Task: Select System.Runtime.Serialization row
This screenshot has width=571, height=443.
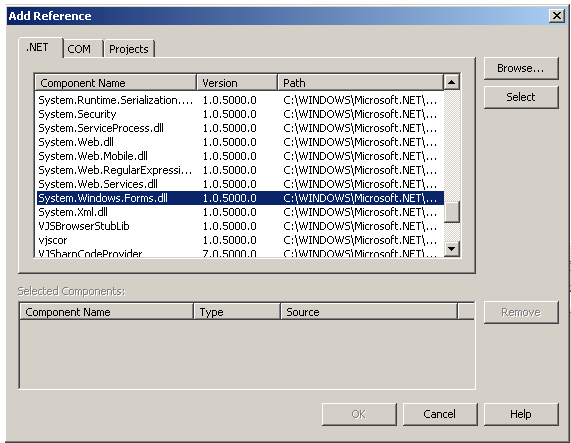Action: coord(240,100)
